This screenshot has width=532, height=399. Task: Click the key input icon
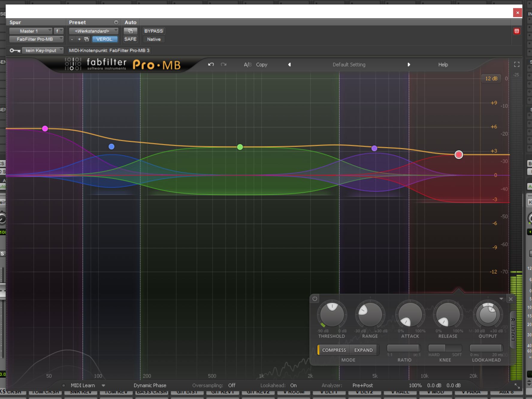tap(15, 50)
